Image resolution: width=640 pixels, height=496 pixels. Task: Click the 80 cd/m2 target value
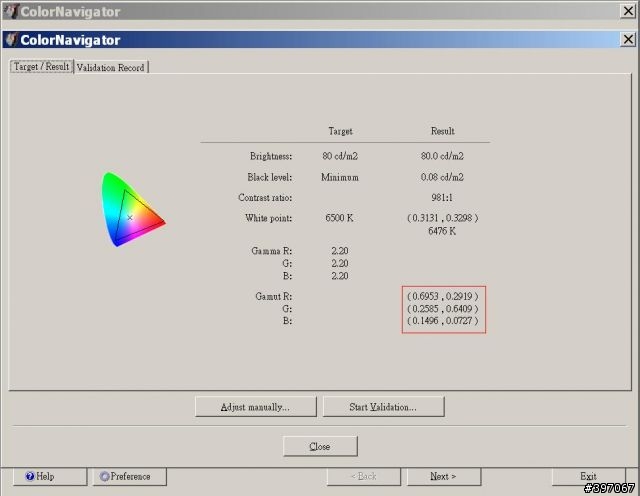tap(340, 156)
